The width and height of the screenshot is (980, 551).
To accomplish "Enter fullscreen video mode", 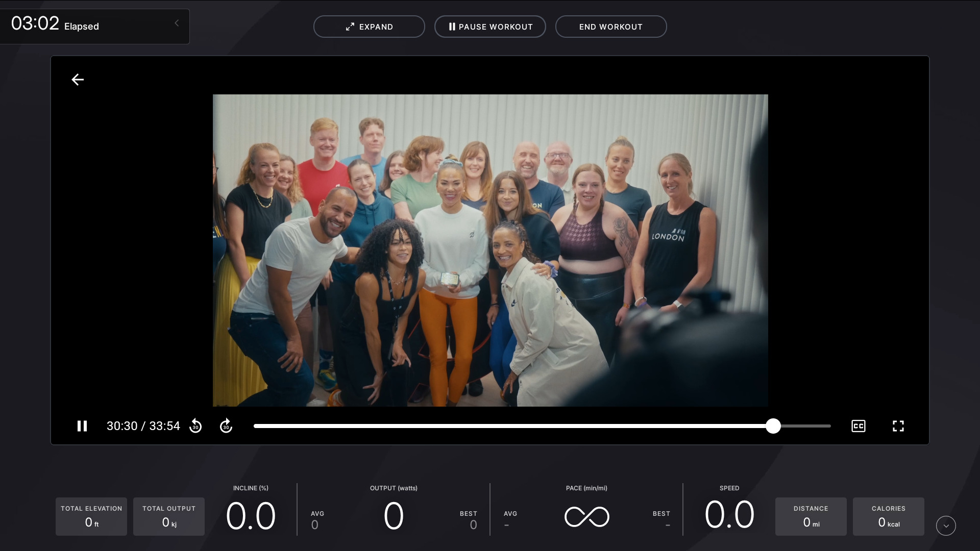I will point(898,426).
